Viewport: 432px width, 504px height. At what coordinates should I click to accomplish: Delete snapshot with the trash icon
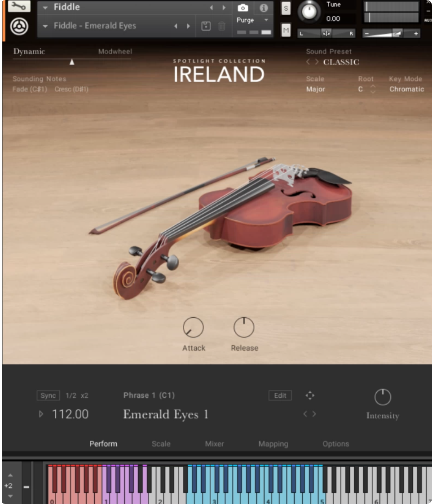pos(222,26)
